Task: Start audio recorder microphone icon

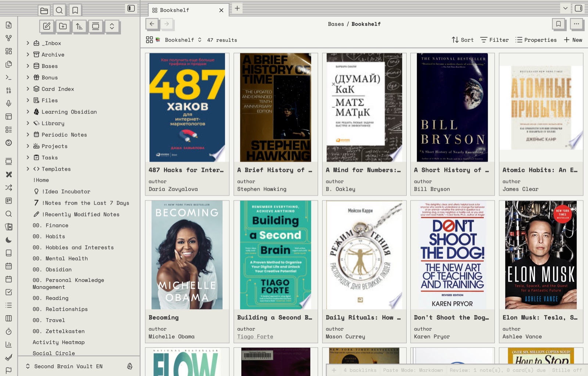Action: (x=9, y=103)
